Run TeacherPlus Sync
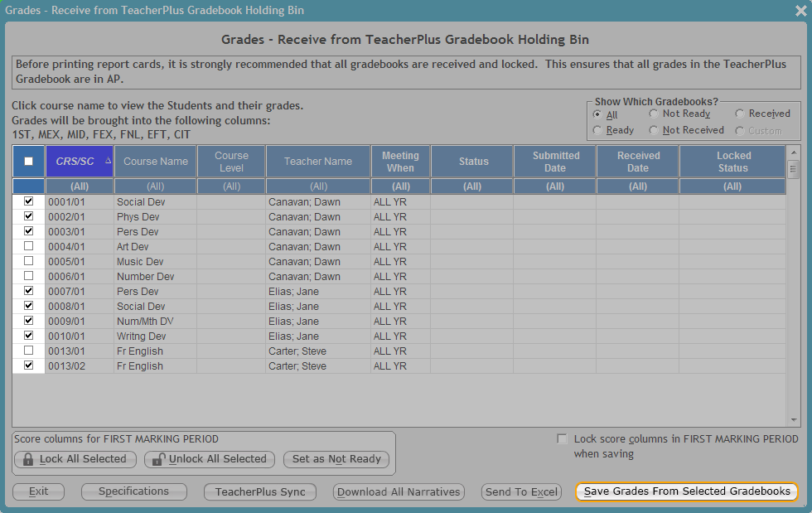The width and height of the screenshot is (812, 513). click(260, 491)
